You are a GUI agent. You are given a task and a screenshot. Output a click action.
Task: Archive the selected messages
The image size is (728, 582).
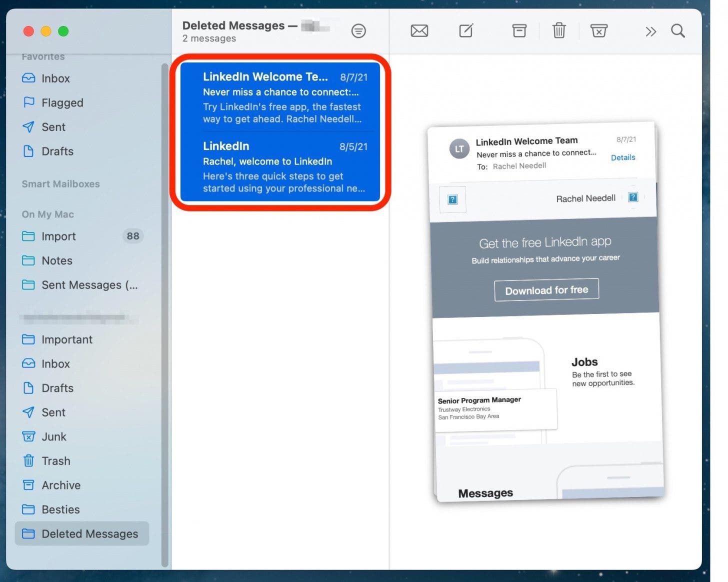pos(519,31)
